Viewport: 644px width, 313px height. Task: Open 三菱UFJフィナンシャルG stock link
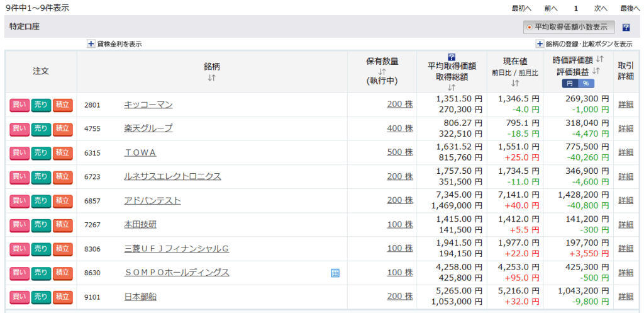pyautogui.click(x=177, y=249)
